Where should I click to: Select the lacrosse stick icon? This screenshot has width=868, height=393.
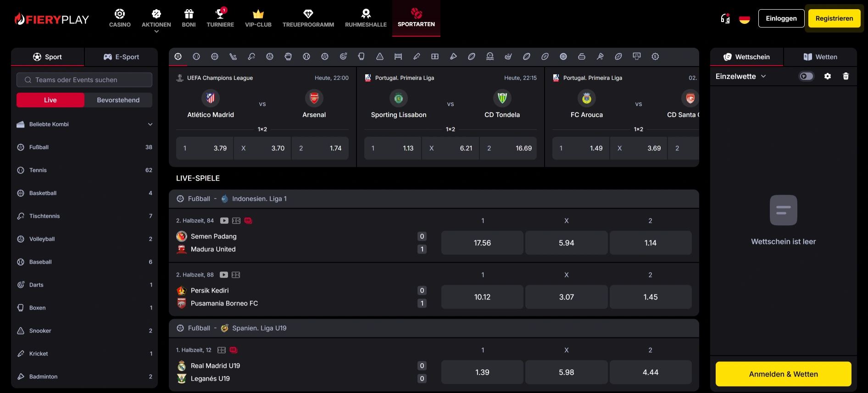click(600, 56)
